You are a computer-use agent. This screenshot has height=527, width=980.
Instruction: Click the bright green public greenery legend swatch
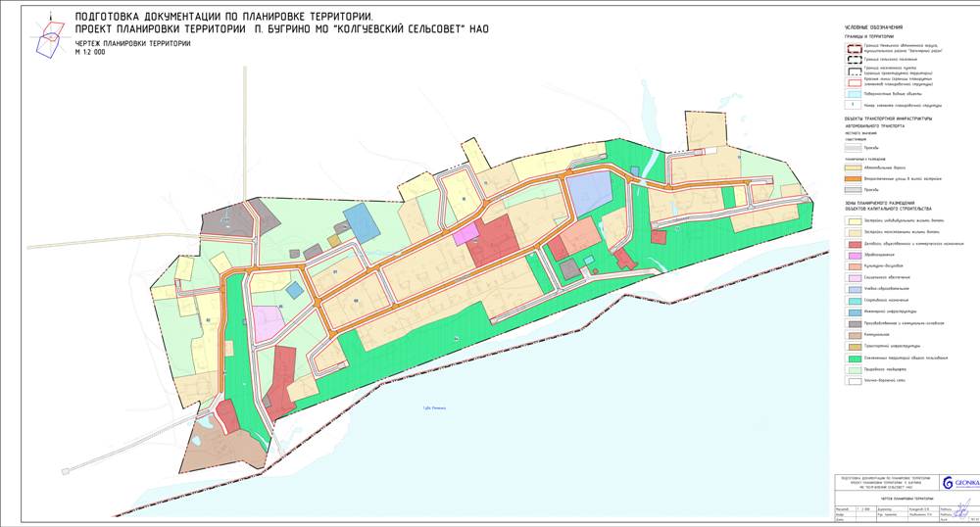pos(854,358)
